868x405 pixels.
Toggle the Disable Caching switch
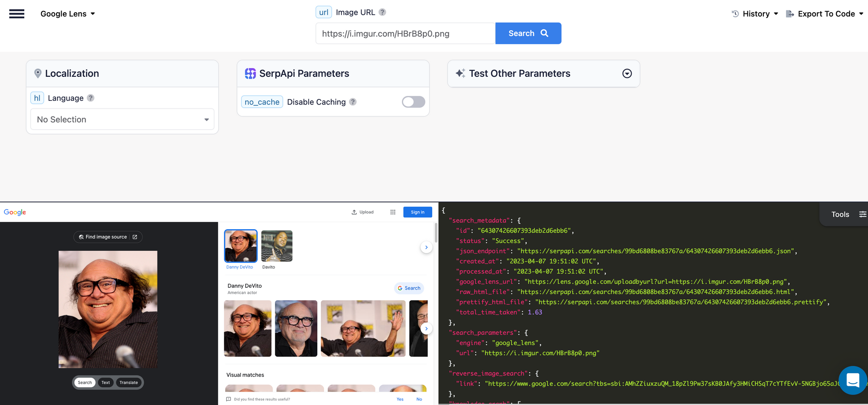pyautogui.click(x=413, y=102)
